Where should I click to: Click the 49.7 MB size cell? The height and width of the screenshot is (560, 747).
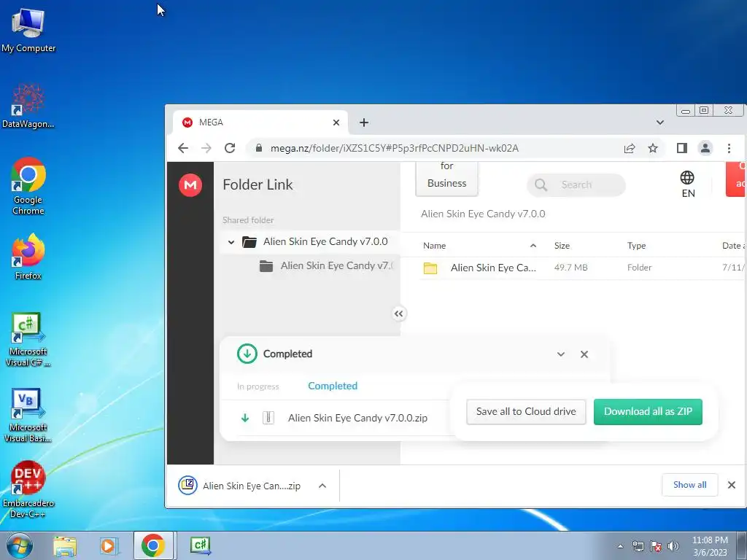click(570, 268)
